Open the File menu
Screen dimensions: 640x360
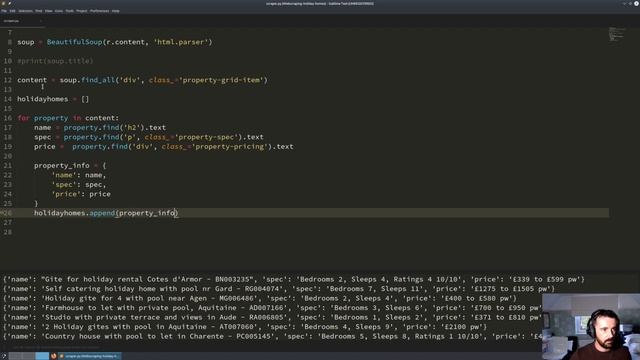[4, 11]
